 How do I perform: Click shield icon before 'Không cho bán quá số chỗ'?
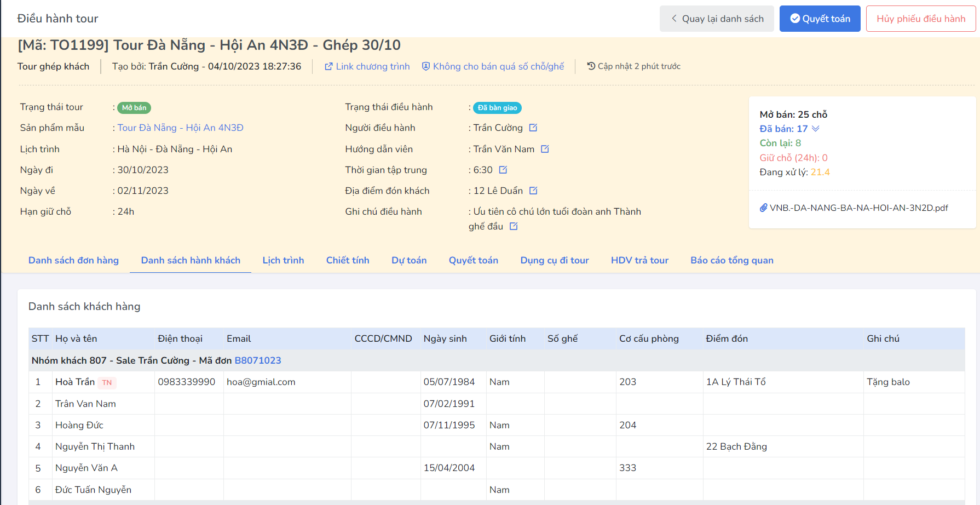point(426,66)
